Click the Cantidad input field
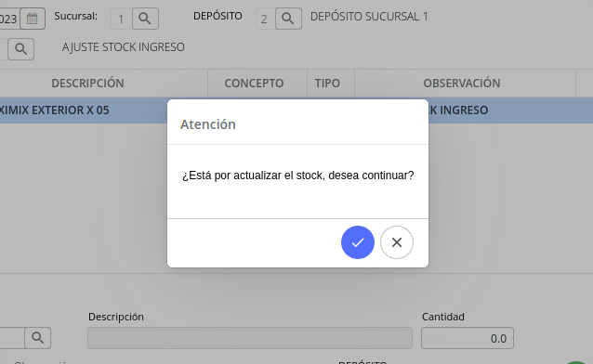593x364 pixels. point(468,338)
